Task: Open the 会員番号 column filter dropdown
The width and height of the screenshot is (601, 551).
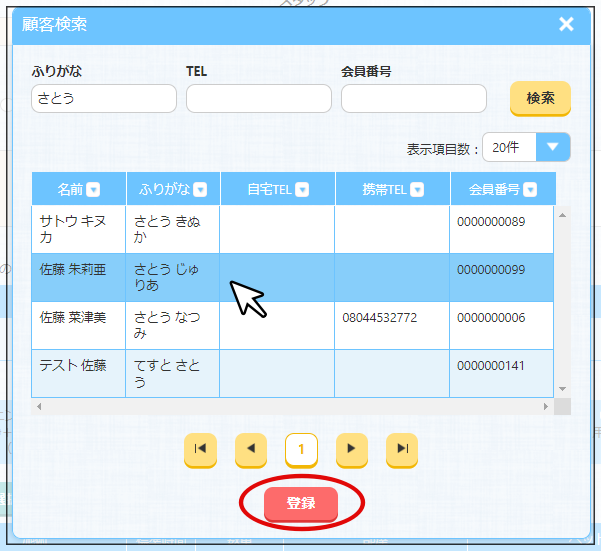Action: (530, 189)
